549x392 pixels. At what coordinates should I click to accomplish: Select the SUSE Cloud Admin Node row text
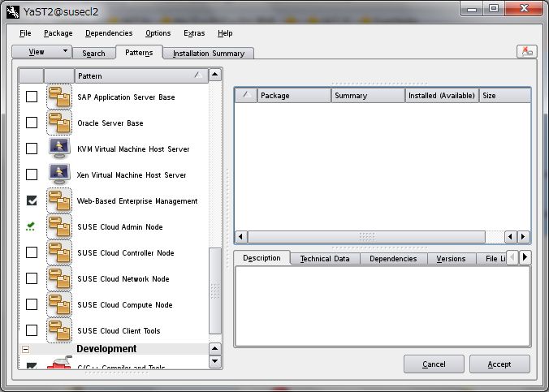120,226
